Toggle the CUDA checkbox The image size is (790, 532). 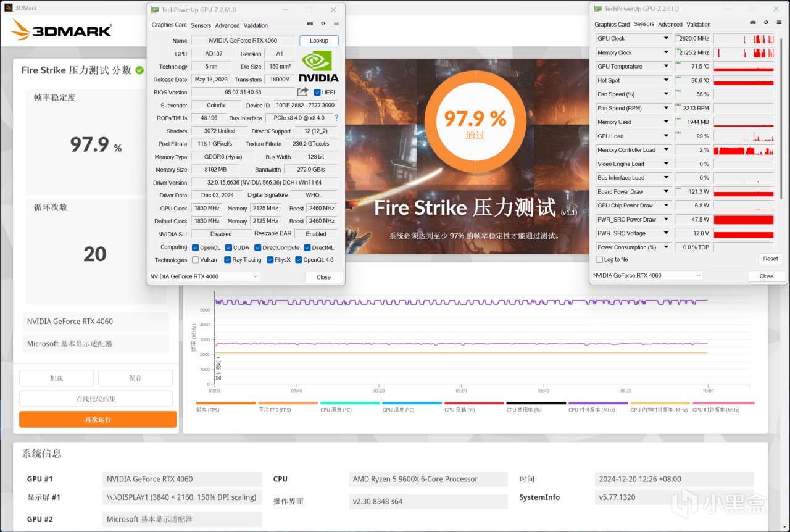coord(228,247)
